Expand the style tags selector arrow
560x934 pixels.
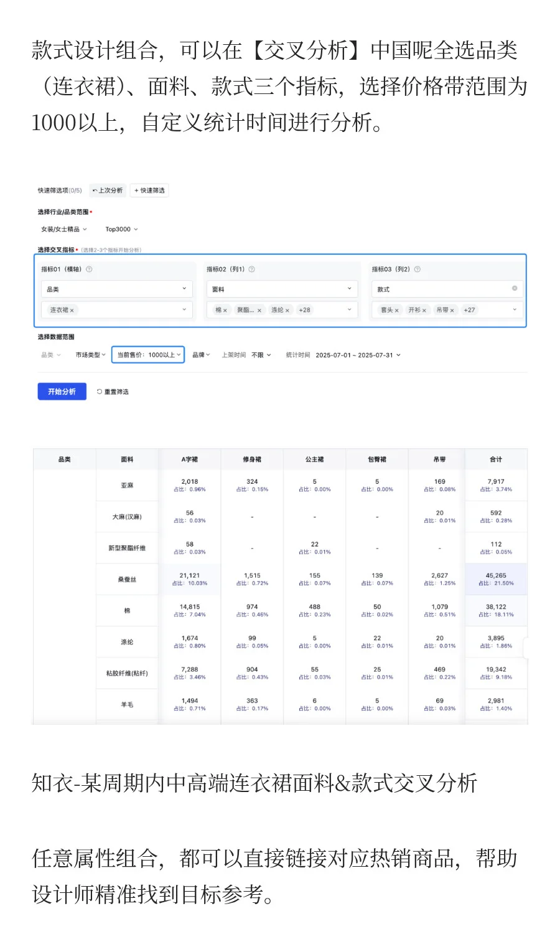click(x=515, y=309)
